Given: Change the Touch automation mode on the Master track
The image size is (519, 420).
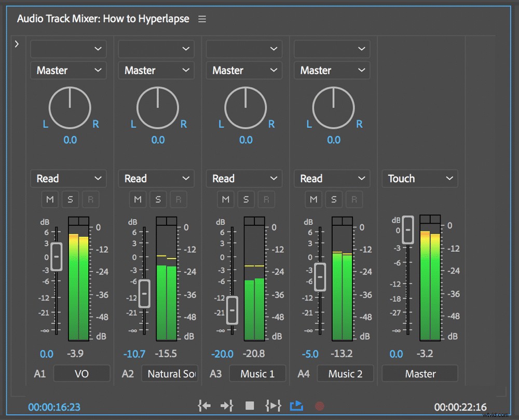Looking at the screenshot, I should [419, 179].
